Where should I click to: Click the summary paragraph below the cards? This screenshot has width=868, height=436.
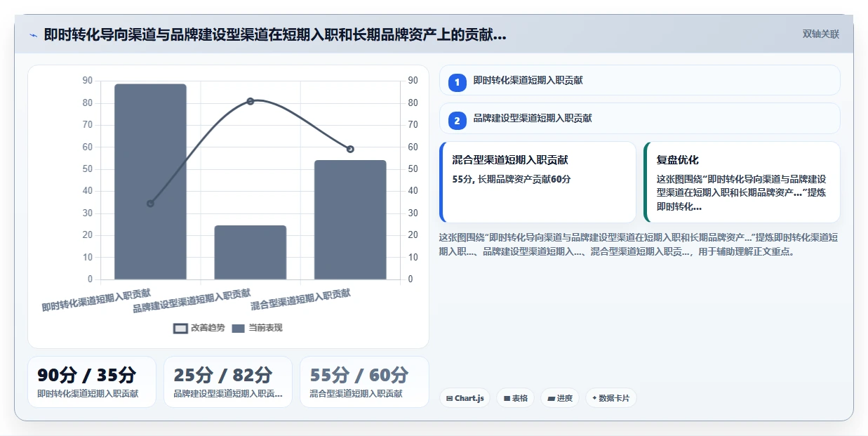tap(638, 244)
